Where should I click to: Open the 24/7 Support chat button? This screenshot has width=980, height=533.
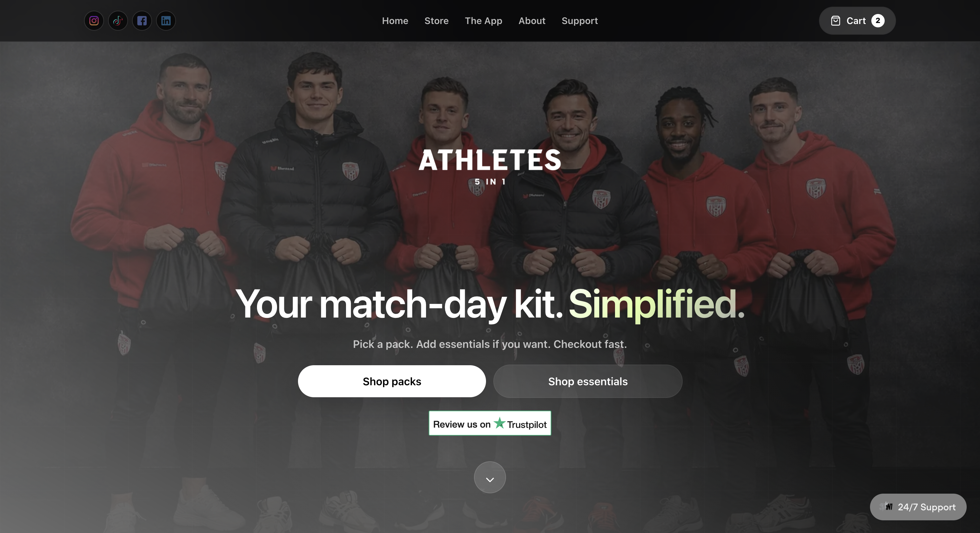click(x=918, y=507)
